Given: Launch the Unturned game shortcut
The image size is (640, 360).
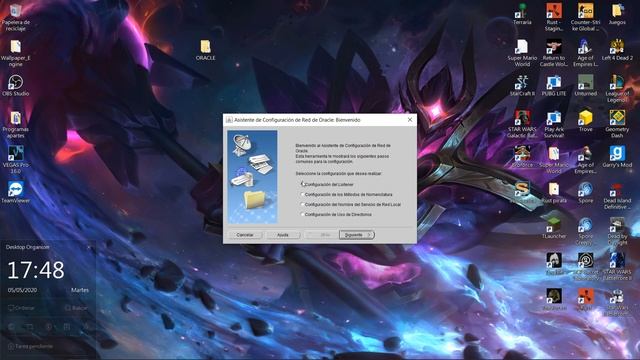Looking at the screenshot, I should 586,85.
